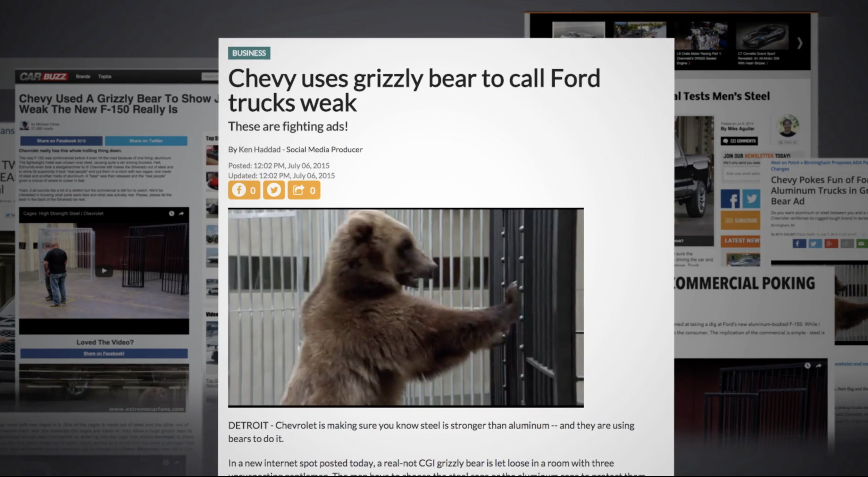This screenshot has height=477, width=868.
Task: Open Chevy Pokes Fun headline link
Action: 819,190
